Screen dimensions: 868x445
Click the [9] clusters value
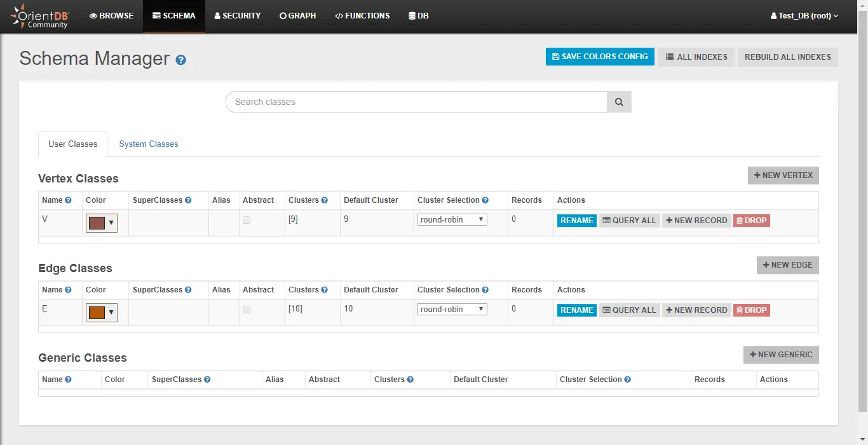tap(293, 219)
